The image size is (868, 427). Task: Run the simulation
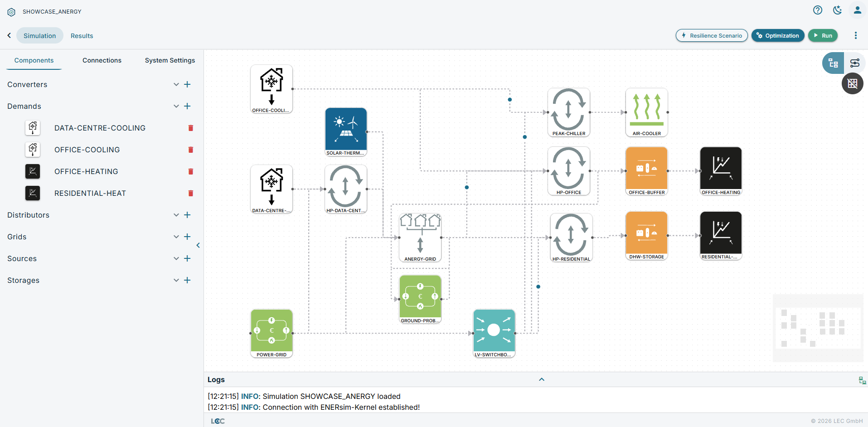tap(823, 35)
